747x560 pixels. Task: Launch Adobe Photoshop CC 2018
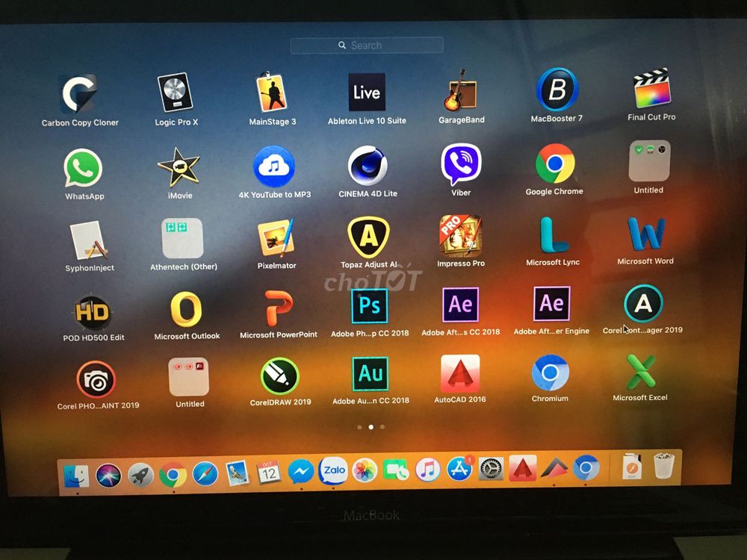click(x=369, y=306)
